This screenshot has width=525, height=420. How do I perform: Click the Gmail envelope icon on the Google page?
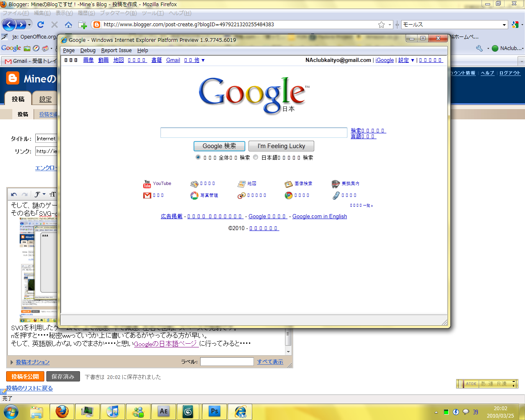(147, 196)
